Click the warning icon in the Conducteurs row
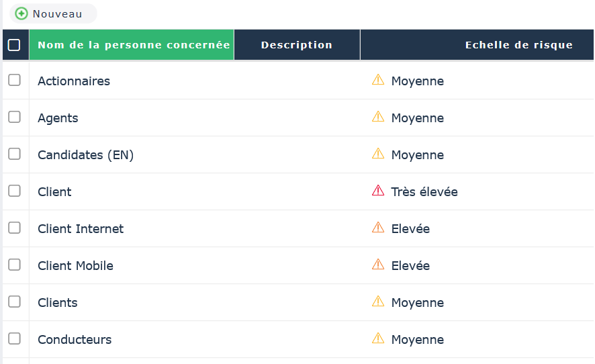595x364 pixels. point(378,339)
